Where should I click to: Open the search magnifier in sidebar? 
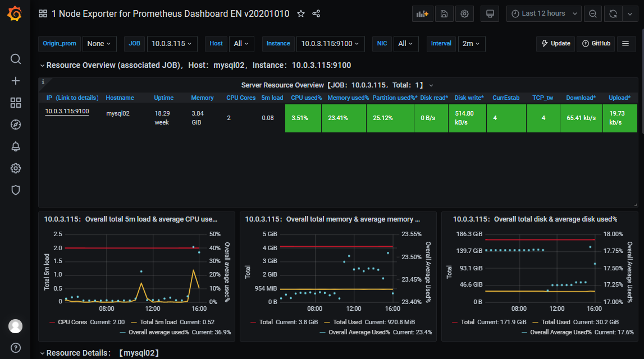pyautogui.click(x=16, y=59)
